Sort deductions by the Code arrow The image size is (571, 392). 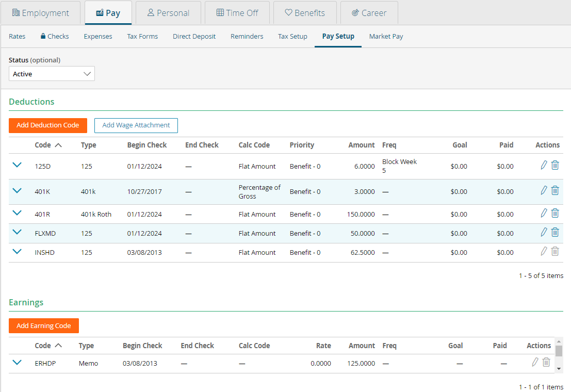tap(58, 145)
